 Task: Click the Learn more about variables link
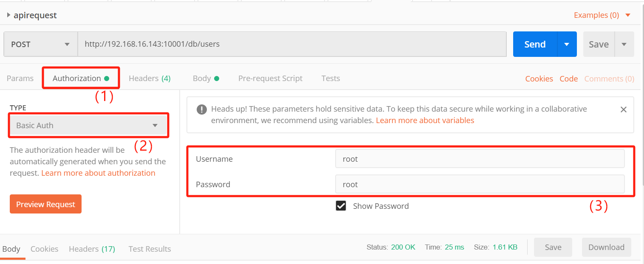425,121
